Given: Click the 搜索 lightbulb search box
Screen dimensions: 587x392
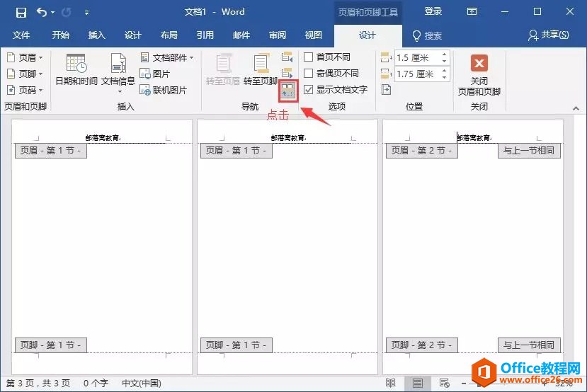Looking at the screenshot, I should click(x=427, y=35).
